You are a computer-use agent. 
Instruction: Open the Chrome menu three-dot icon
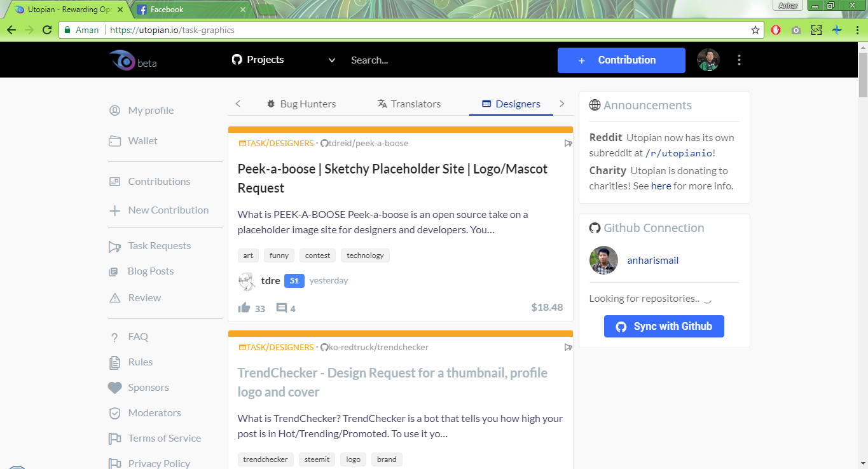point(857,30)
